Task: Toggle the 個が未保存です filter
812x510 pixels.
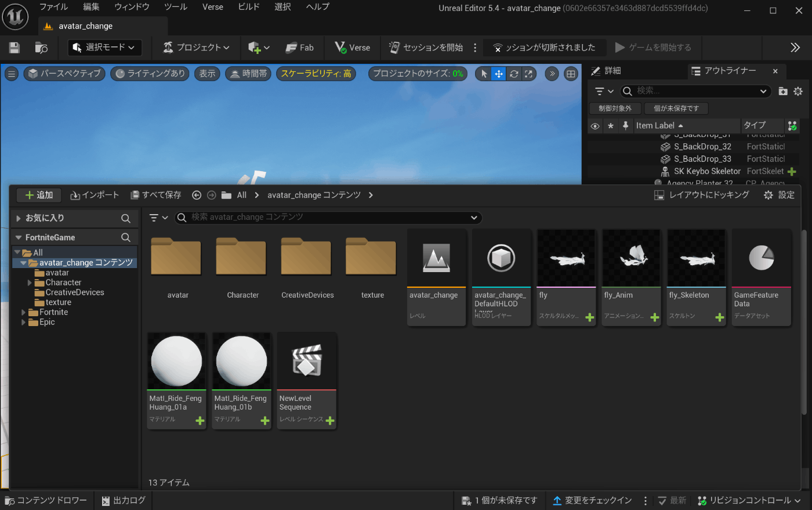Action: point(676,108)
